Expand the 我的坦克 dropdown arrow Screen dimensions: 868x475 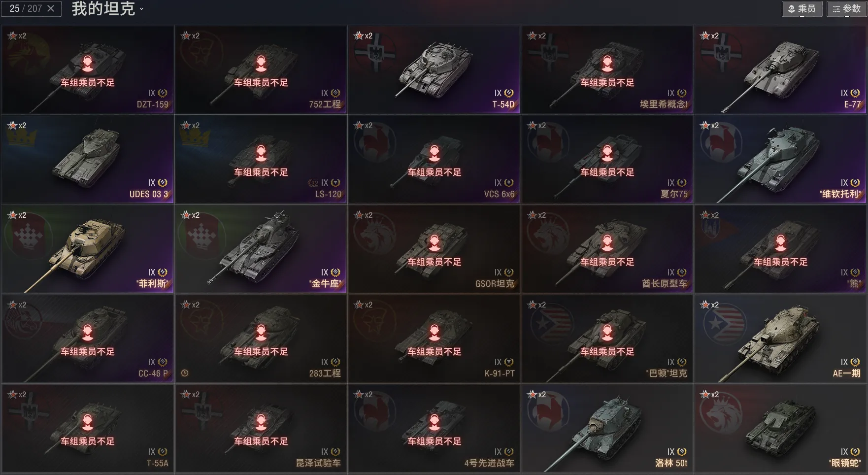click(142, 9)
